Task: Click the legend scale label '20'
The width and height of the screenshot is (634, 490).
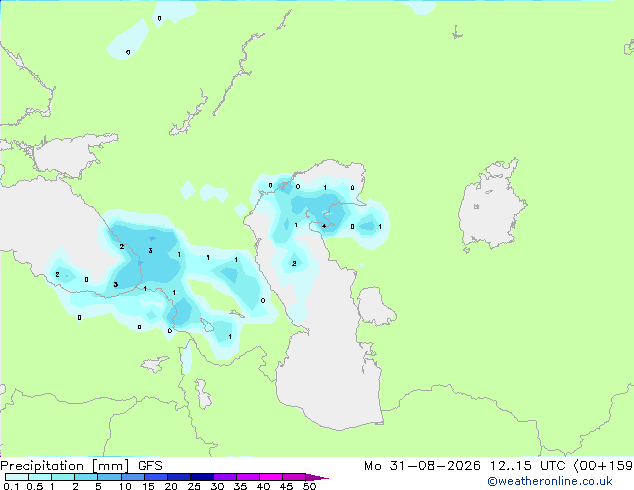Action: coord(171,486)
